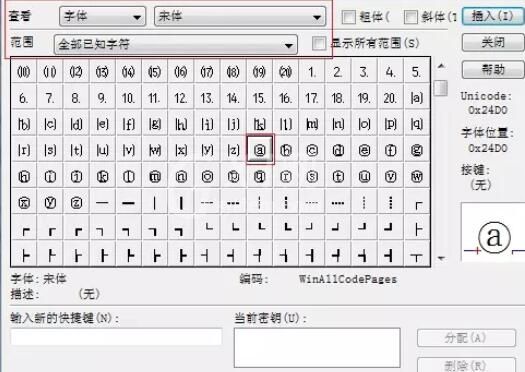The height and width of the screenshot is (372, 525).
Task: Click the 删除(R) delete button
Action: coord(466,365)
